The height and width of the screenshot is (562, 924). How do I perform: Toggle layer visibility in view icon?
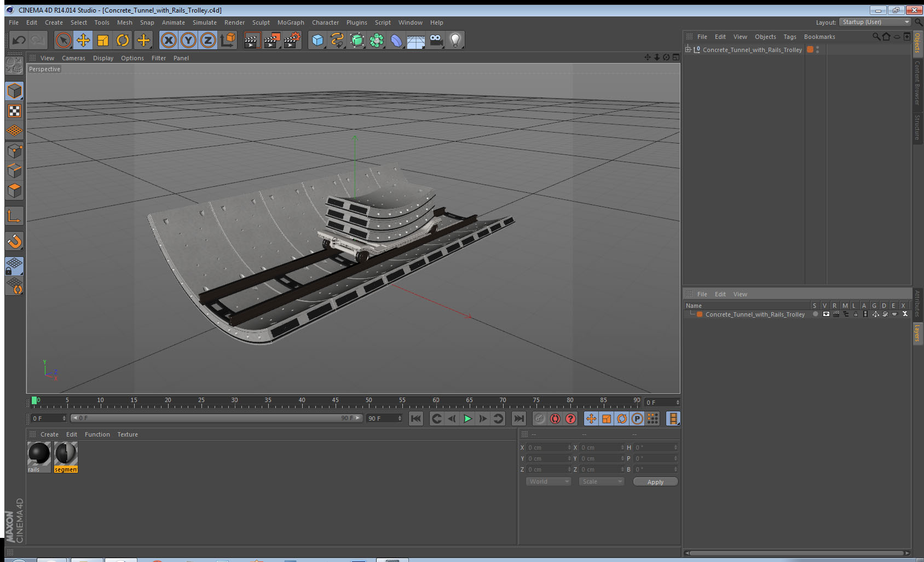tap(826, 314)
